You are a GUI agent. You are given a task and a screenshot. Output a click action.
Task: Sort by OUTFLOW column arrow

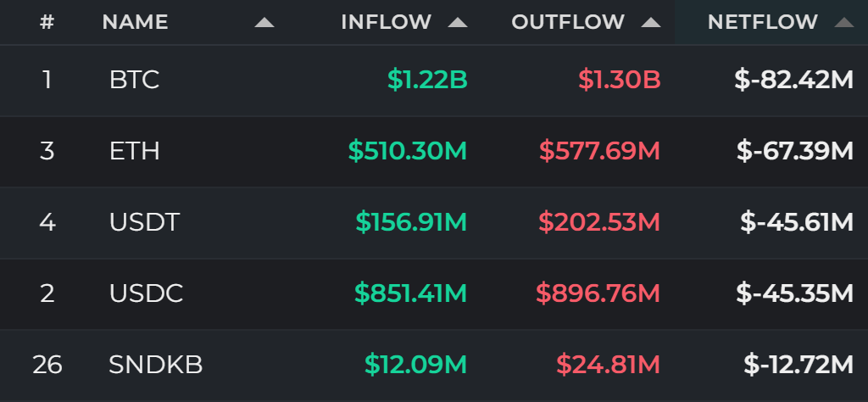pyautogui.click(x=651, y=23)
